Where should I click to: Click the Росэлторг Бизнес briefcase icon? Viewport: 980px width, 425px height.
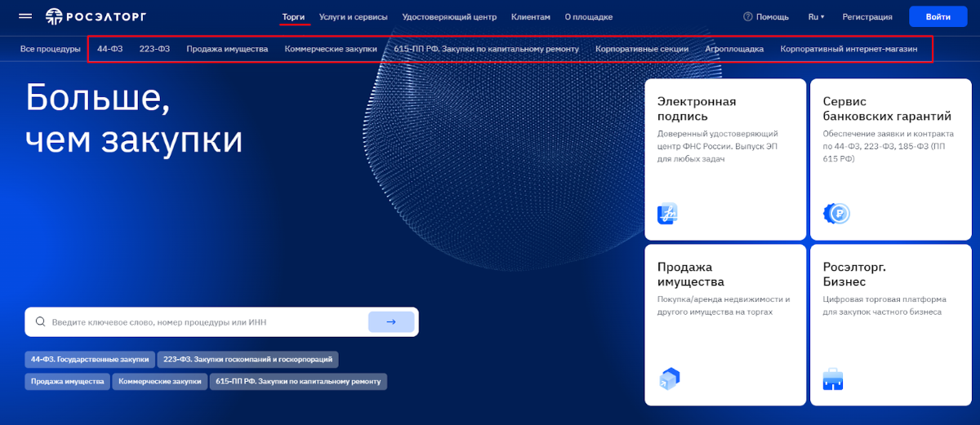833,379
